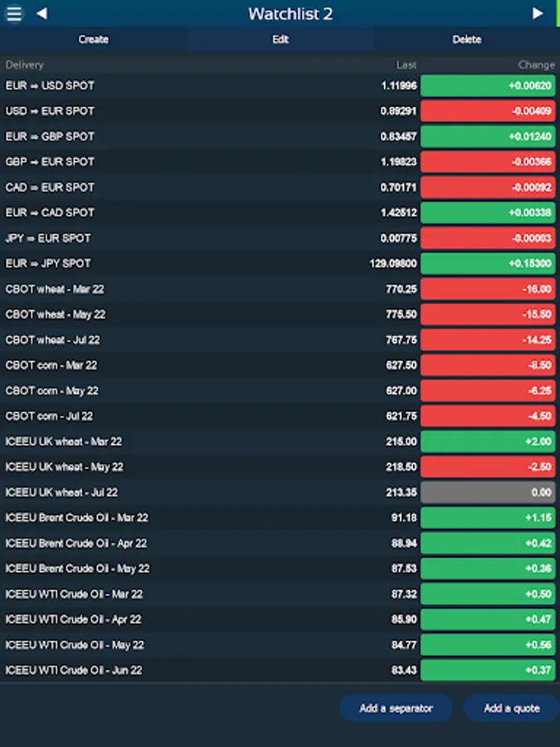The image size is (560, 747).
Task: Switch to the Create tab
Action: pyautogui.click(x=93, y=39)
